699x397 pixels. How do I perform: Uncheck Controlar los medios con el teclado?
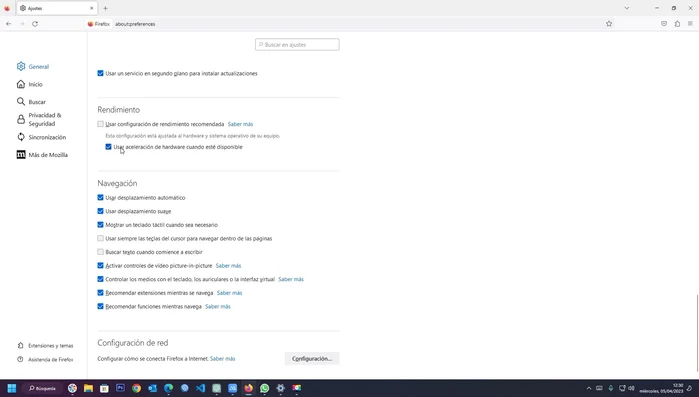point(100,279)
